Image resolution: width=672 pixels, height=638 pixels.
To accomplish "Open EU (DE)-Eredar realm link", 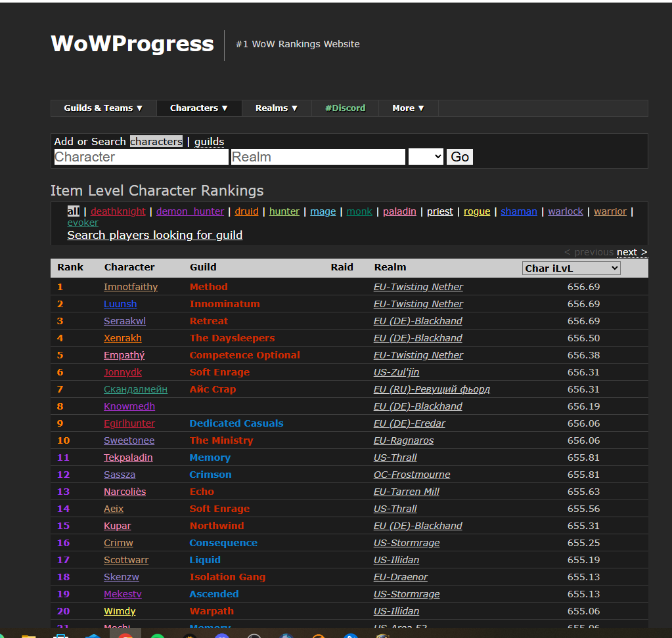I will point(409,423).
